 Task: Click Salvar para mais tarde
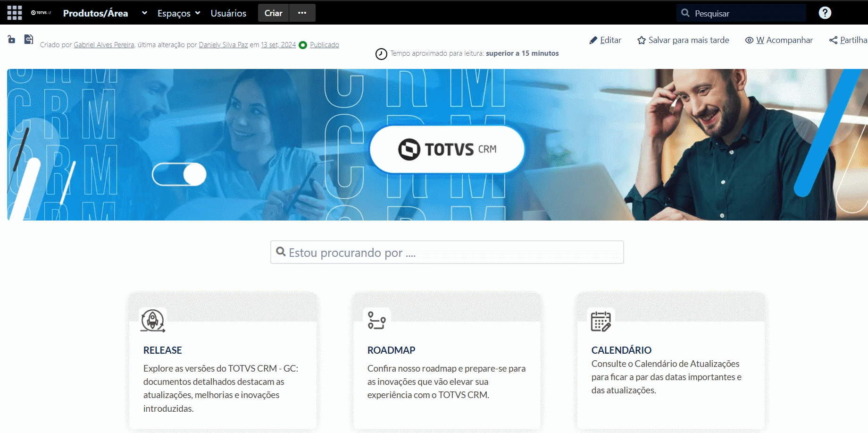(683, 40)
